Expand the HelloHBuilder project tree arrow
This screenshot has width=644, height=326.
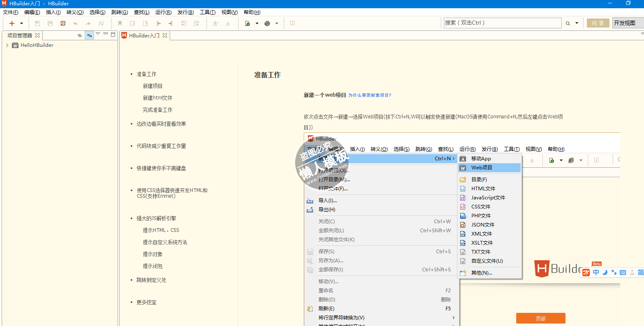7,45
